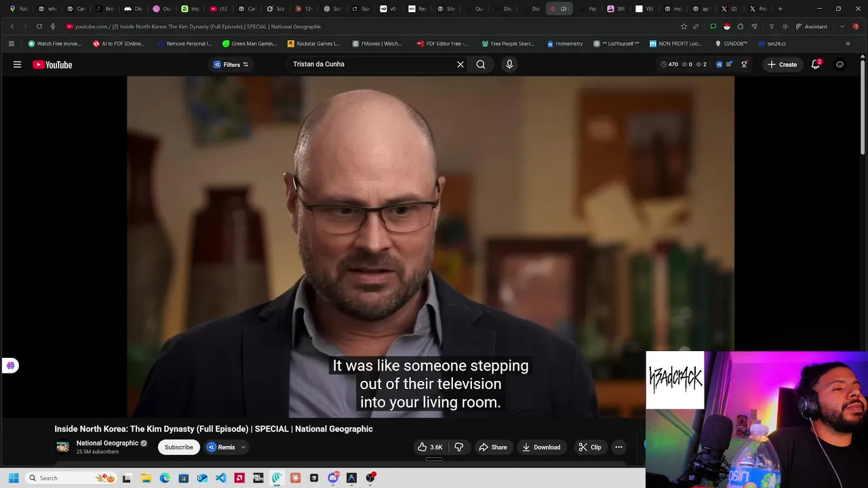Go to the YouTube home logo
Viewport: 868px width, 488px height.
pos(52,65)
